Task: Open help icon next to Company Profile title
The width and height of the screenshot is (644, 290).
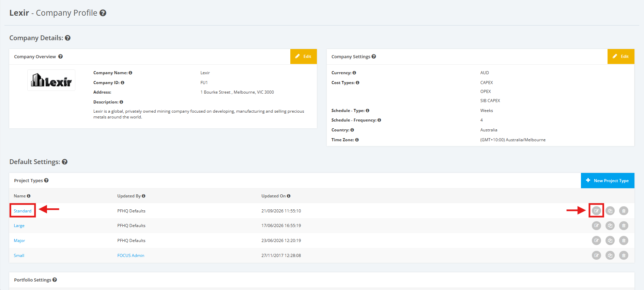Action: (x=103, y=13)
